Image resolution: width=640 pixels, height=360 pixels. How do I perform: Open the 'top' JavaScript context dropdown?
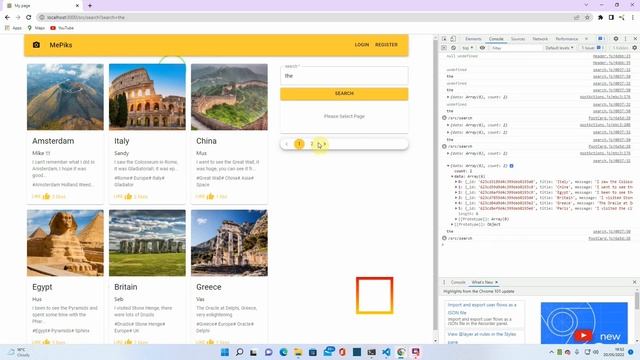pos(467,48)
